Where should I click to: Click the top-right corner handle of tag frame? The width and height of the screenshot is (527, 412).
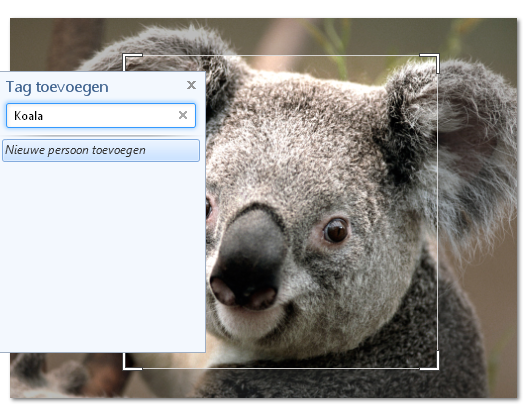[x=430, y=62]
